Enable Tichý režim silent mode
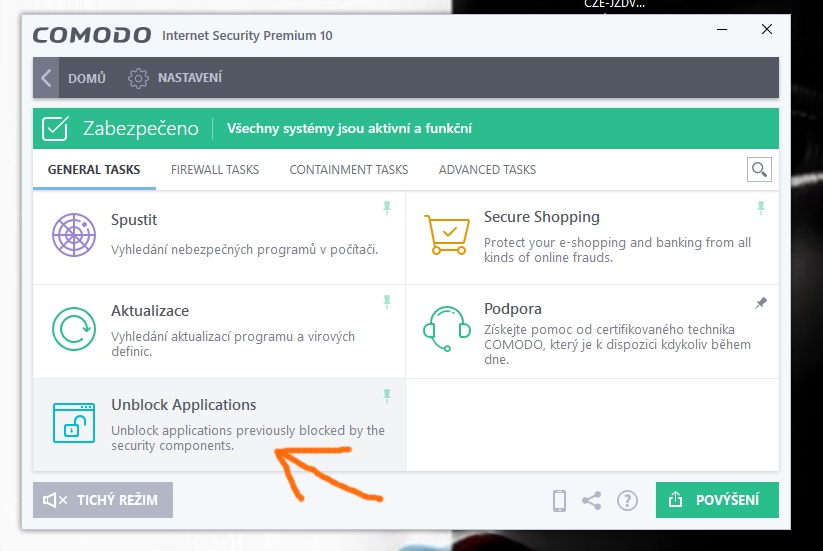Screen dimensions: 823x551 tap(103, 500)
